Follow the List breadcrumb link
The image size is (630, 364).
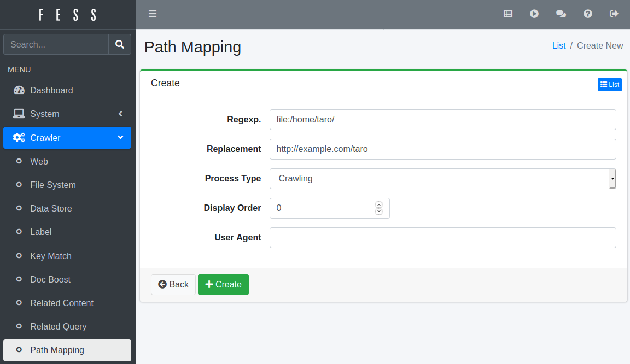[559, 46]
